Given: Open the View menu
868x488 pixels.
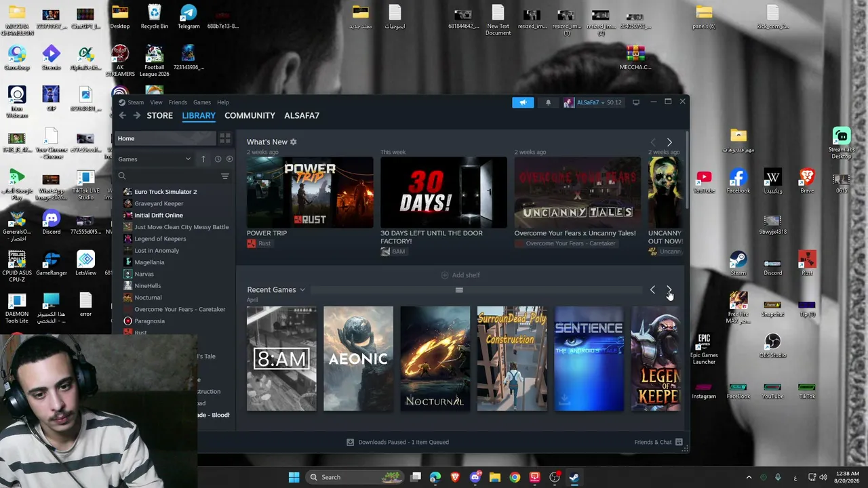Looking at the screenshot, I should click(x=156, y=102).
